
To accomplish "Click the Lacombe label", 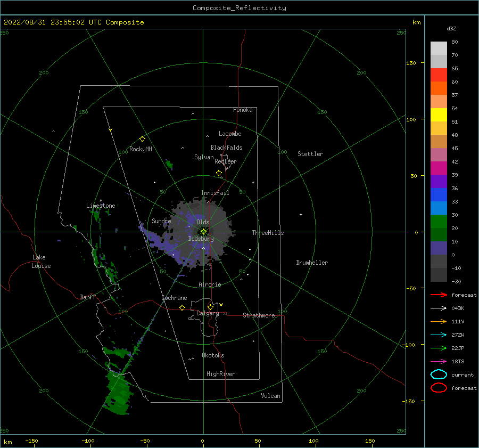I will pos(230,134).
